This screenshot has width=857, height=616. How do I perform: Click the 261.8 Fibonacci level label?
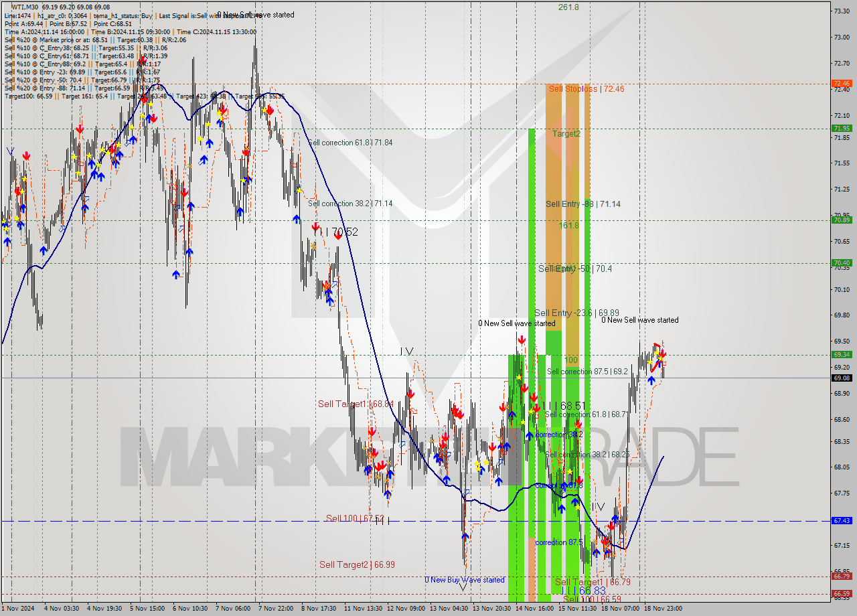click(x=568, y=7)
